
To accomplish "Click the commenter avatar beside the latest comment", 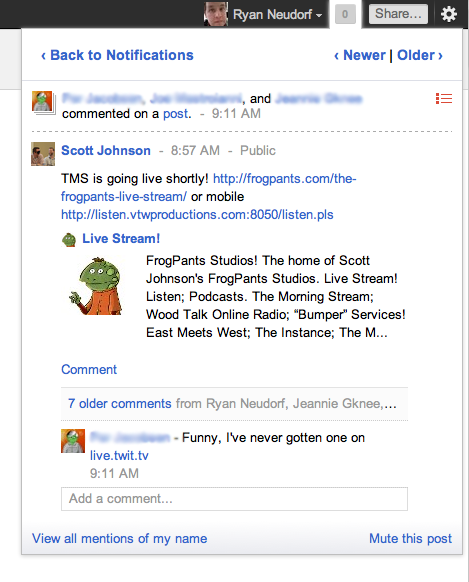I will pyautogui.click(x=73, y=441).
